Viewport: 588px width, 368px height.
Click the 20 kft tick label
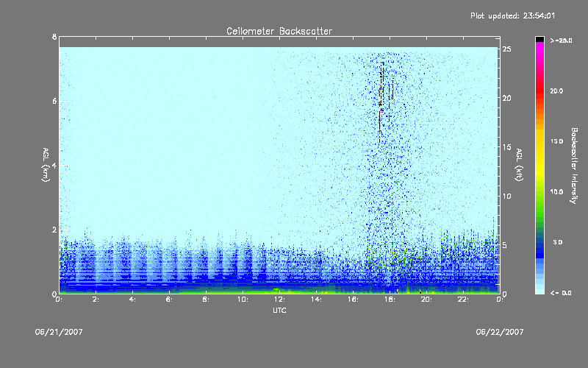[506, 98]
